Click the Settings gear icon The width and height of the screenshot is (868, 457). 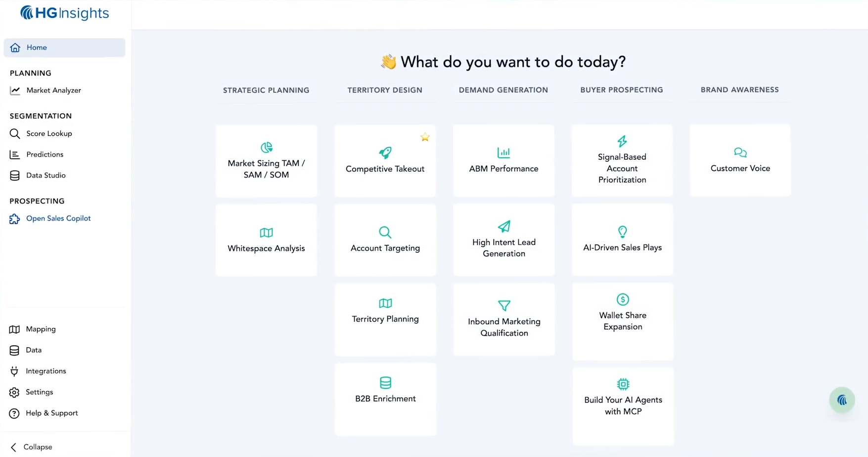[14, 392]
